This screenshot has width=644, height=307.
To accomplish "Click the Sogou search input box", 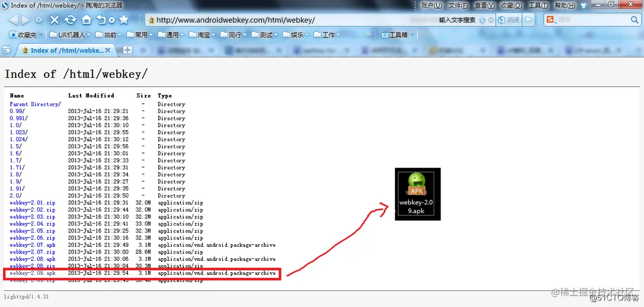I will click(x=592, y=20).
